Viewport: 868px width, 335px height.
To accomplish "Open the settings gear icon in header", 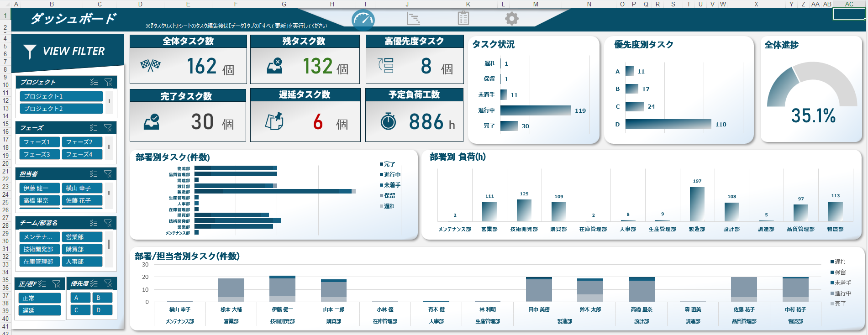I will tap(512, 19).
